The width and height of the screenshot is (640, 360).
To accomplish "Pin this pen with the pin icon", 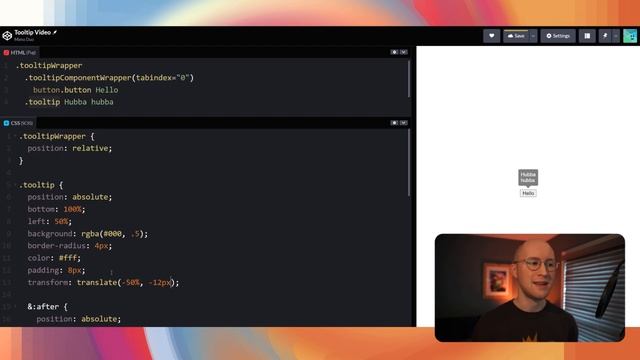I will point(605,36).
